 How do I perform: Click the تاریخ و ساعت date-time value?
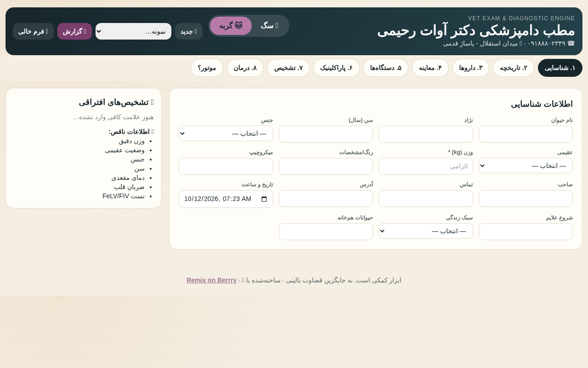click(218, 199)
